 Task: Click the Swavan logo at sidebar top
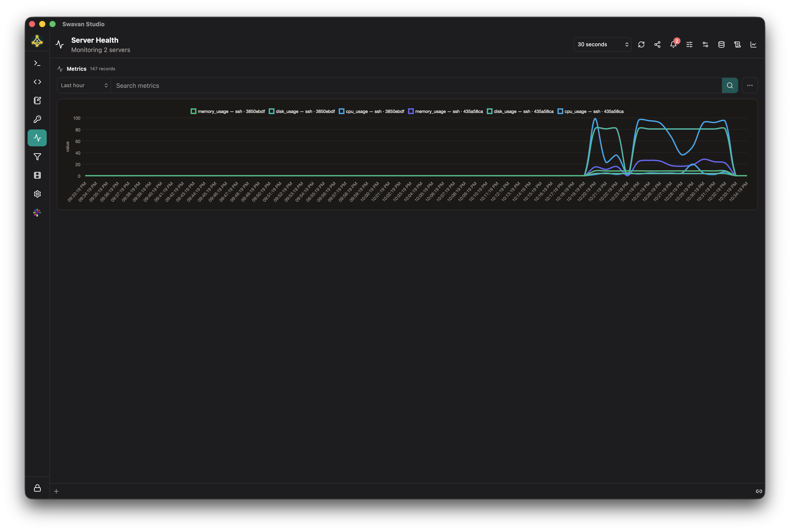tap(37, 41)
